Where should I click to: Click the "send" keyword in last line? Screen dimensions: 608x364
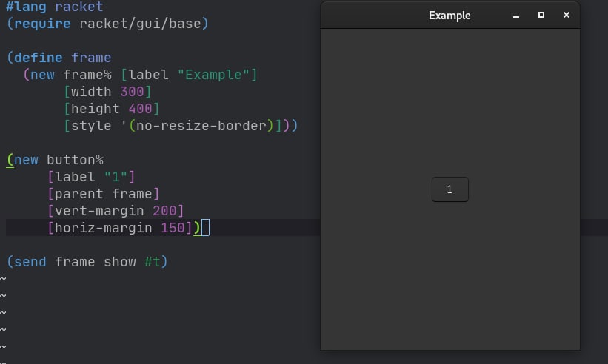click(30, 262)
